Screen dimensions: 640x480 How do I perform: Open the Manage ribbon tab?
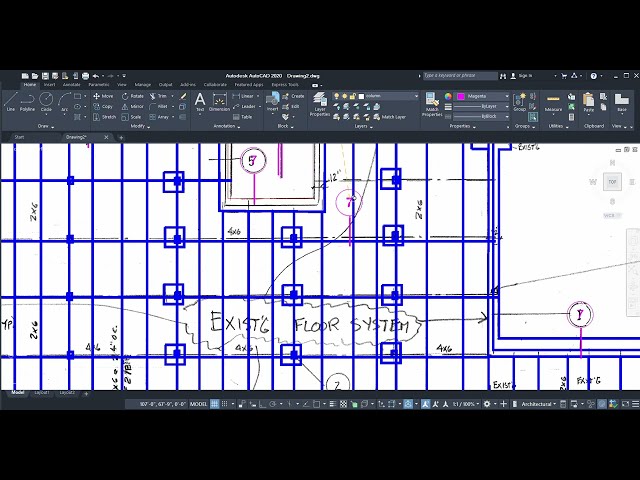143,85
